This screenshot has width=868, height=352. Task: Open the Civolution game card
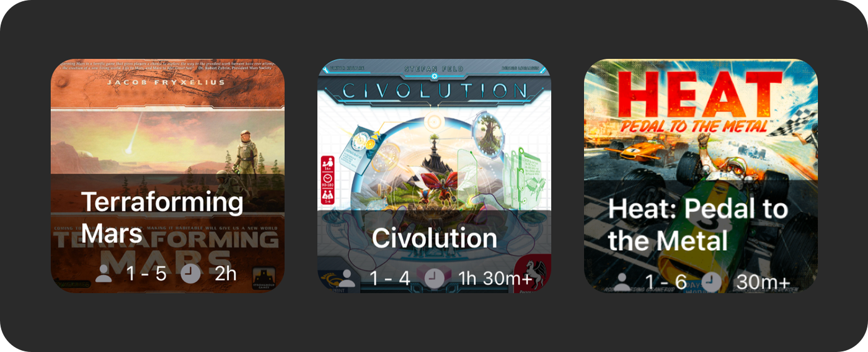click(x=434, y=176)
